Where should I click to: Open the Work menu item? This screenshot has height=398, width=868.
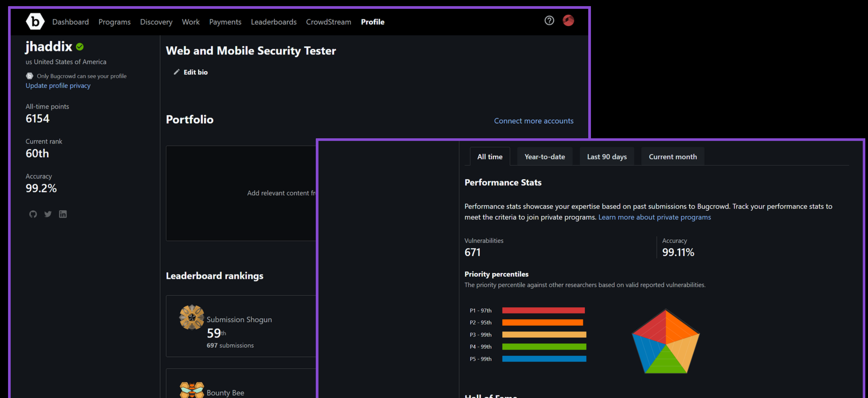191,22
